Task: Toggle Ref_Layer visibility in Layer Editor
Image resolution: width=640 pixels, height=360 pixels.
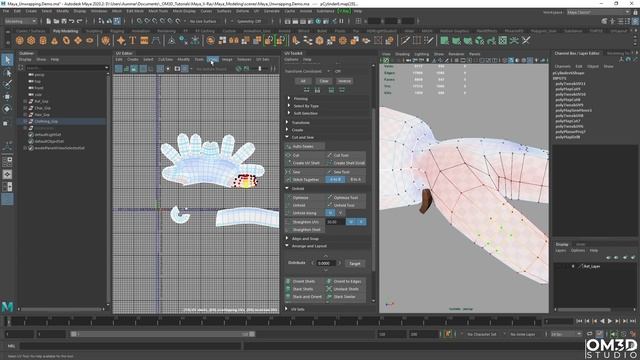Action: pos(558,266)
